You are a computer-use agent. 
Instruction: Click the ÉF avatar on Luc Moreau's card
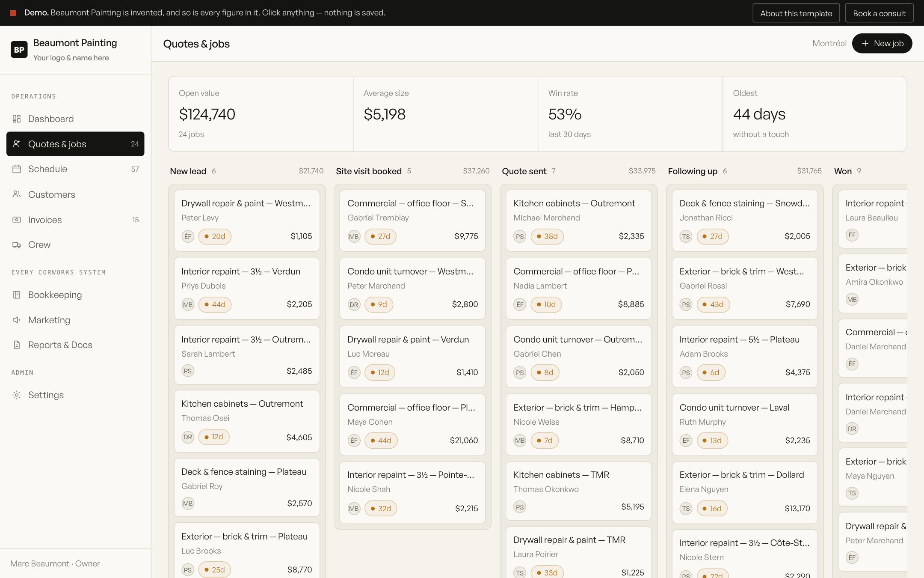pos(354,372)
